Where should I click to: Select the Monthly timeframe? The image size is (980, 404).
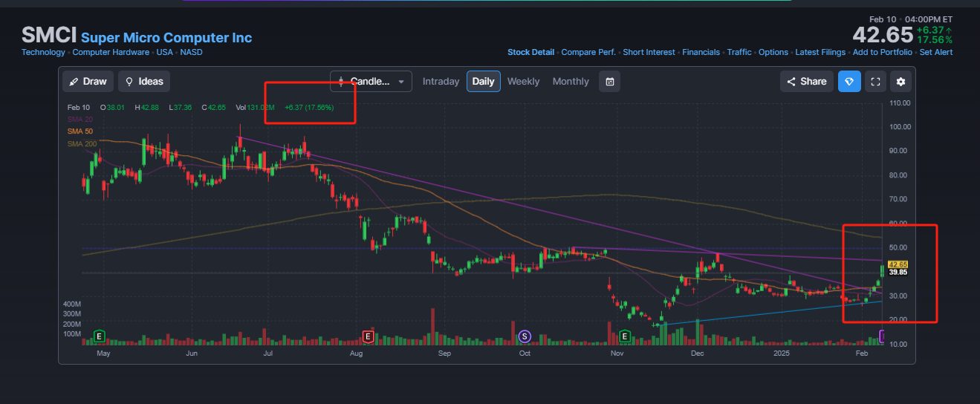point(571,82)
